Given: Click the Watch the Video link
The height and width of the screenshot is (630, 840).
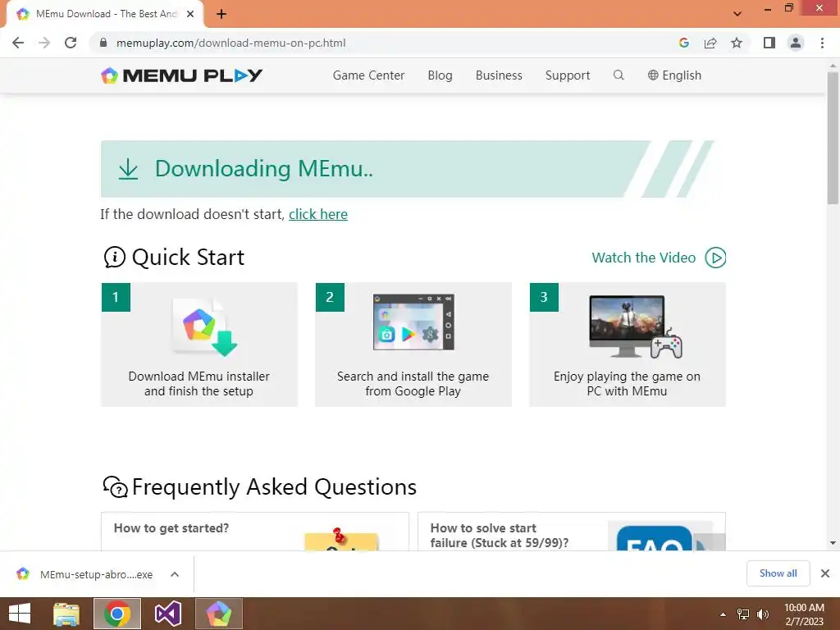Looking at the screenshot, I should (643, 258).
